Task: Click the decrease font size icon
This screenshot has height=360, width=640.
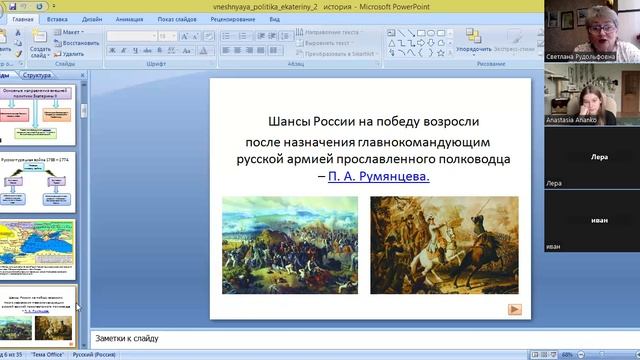Action: pyautogui.click(x=195, y=36)
